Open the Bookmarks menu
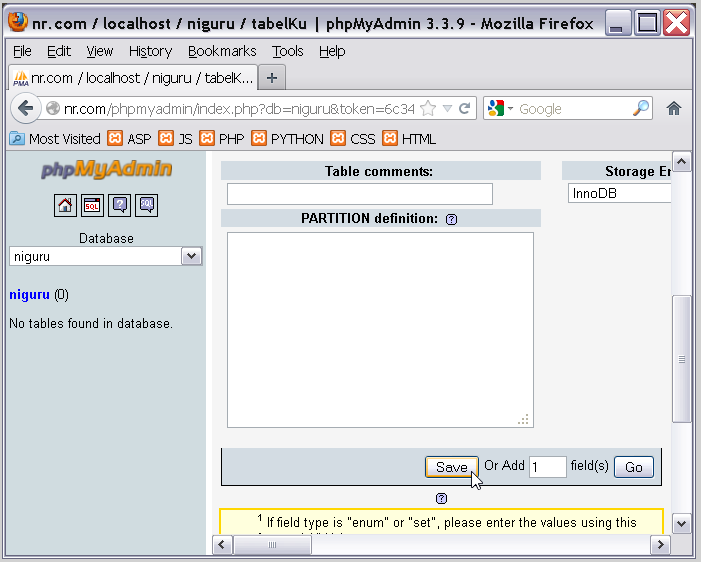Screen dimensions: 701x562 pyautogui.click(x=222, y=51)
